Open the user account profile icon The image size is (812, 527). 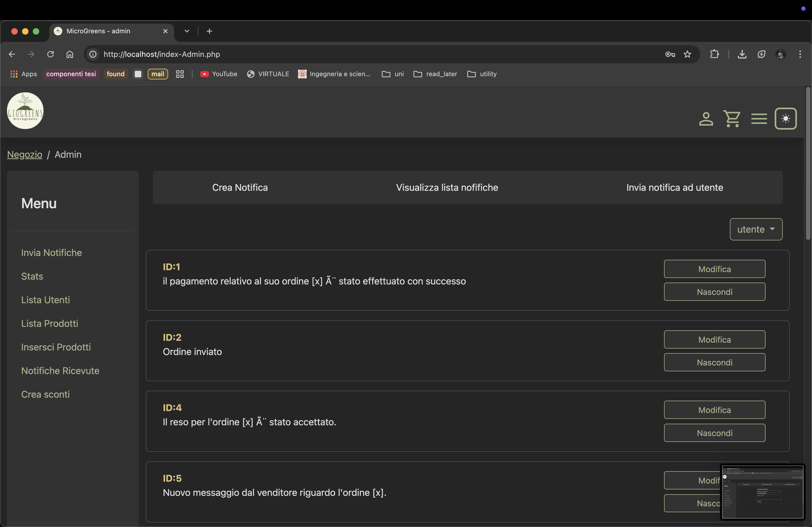(706, 119)
